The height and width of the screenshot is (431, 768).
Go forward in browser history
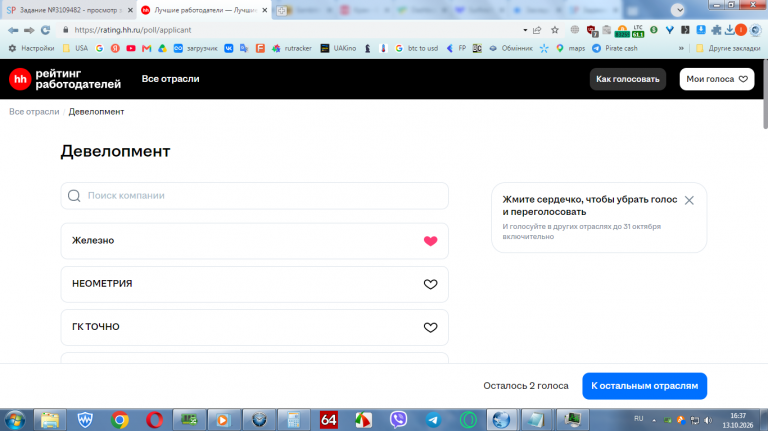point(29,30)
